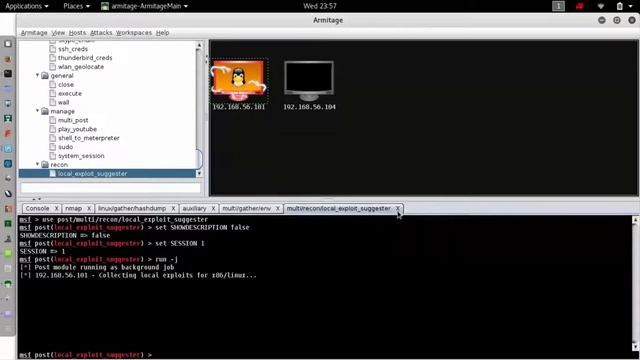Switch to the Console tab
Image resolution: width=640 pixels, height=360 pixels.
37,208
